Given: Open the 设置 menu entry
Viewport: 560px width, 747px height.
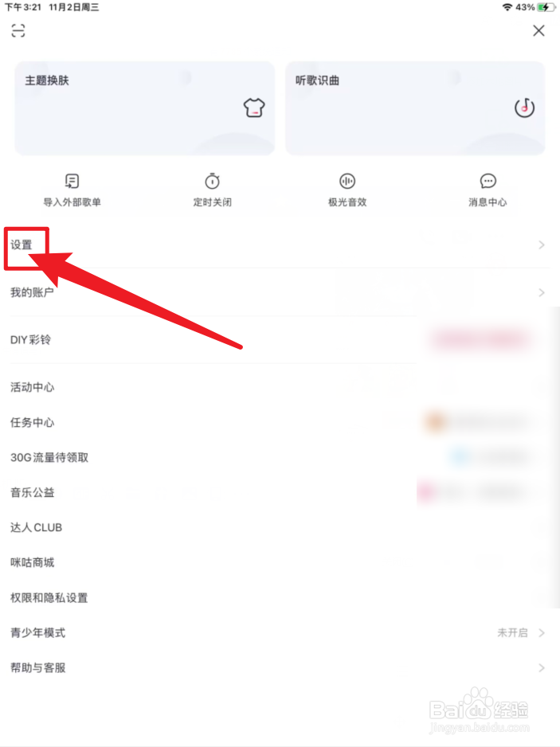Looking at the screenshot, I should [22, 244].
